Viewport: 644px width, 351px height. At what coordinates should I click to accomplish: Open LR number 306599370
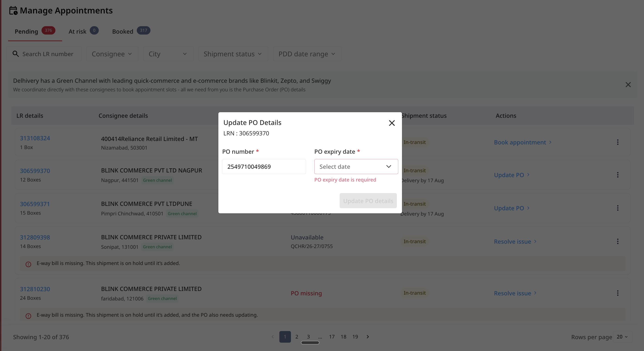coord(35,171)
